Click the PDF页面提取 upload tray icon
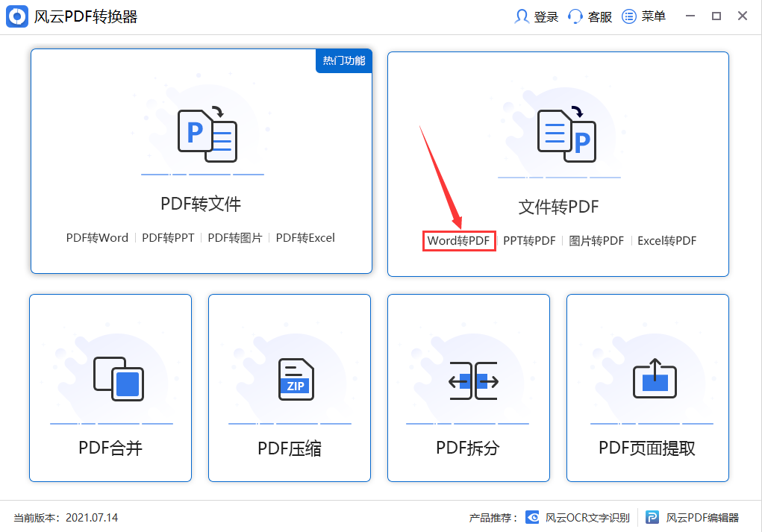The height and width of the screenshot is (532, 762). tap(655, 378)
